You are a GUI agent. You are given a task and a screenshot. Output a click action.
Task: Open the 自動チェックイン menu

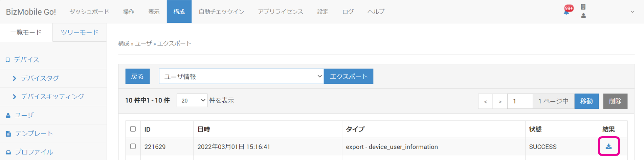point(221,12)
